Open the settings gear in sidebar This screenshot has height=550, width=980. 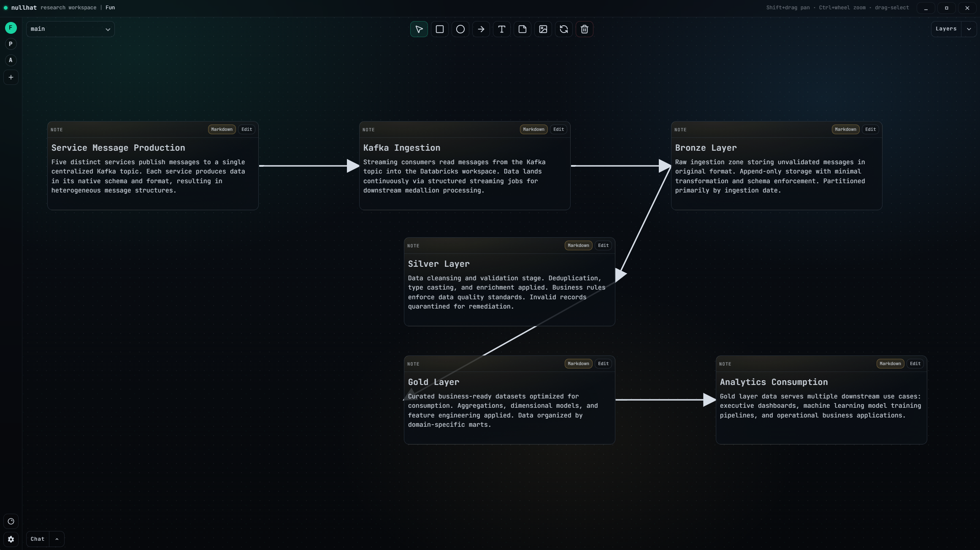pos(11,539)
